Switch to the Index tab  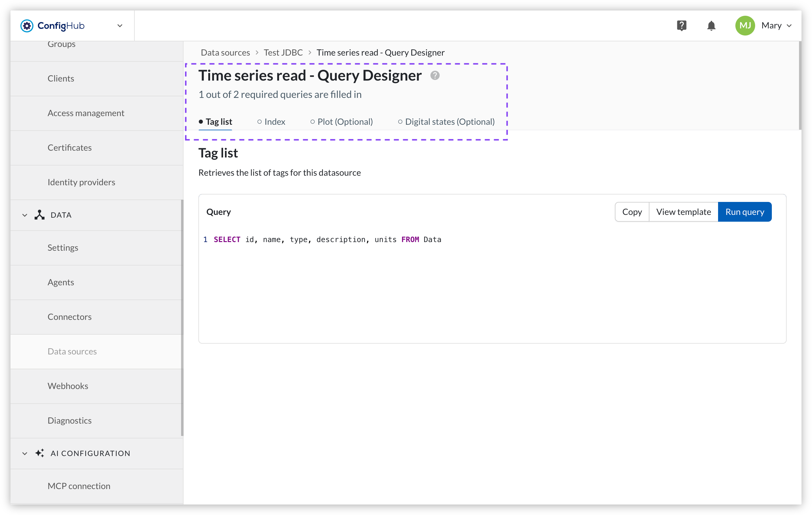pyautogui.click(x=271, y=122)
